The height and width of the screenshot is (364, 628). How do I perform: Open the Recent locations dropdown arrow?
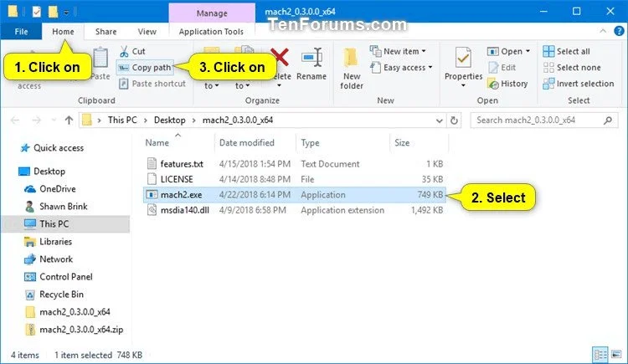click(54, 120)
